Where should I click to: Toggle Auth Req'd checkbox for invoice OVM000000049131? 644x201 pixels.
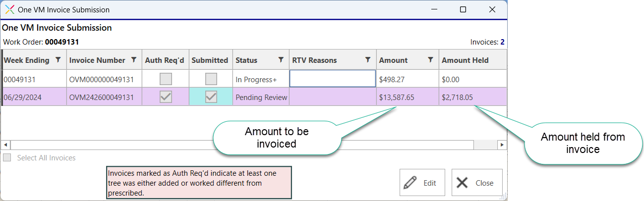(166, 79)
